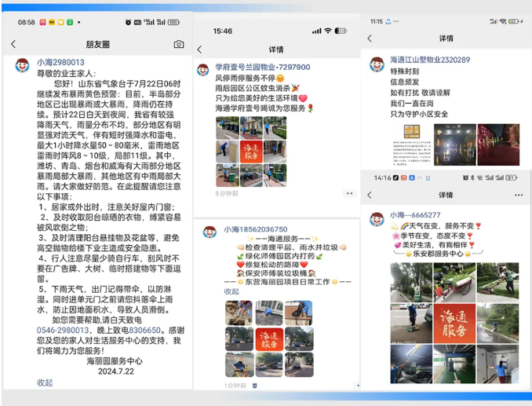
Task: Open camera icon in 朋友圈 header
Action: pyautogui.click(x=179, y=44)
